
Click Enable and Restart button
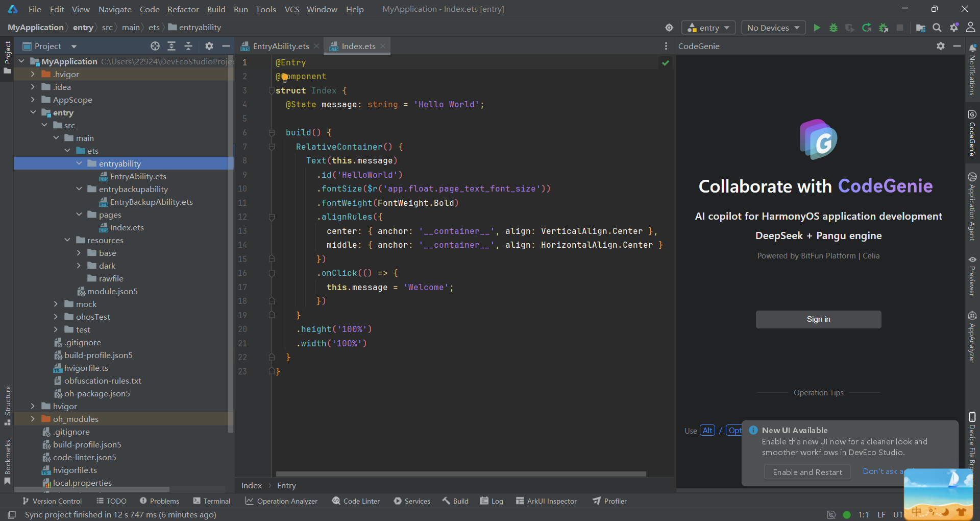[x=807, y=472]
